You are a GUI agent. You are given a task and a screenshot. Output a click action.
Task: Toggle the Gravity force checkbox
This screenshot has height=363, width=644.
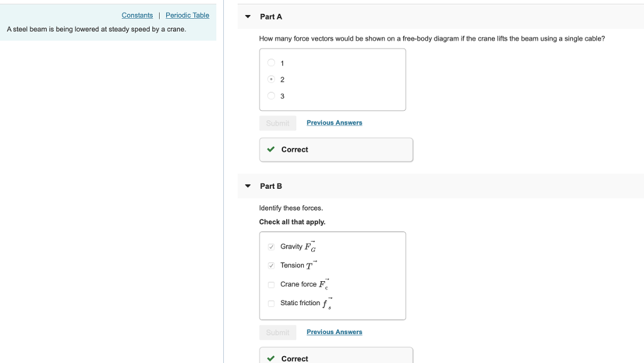(271, 247)
